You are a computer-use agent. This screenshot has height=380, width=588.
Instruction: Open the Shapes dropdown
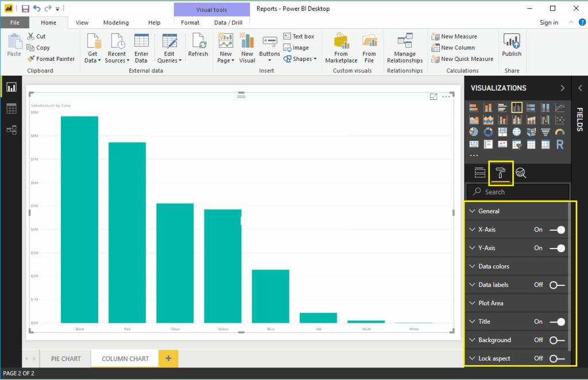pyautogui.click(x=300, y=59)
